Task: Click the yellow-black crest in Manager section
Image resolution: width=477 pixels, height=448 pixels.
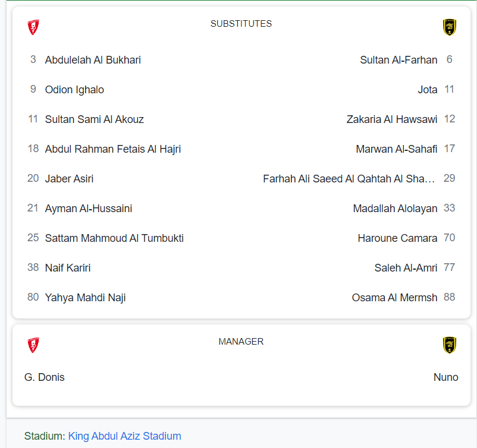Action: tap(449, 345)
